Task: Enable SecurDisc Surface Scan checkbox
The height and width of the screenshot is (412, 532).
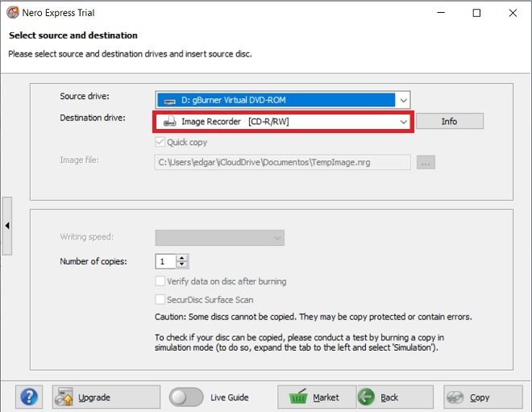Action: (160, 299)
